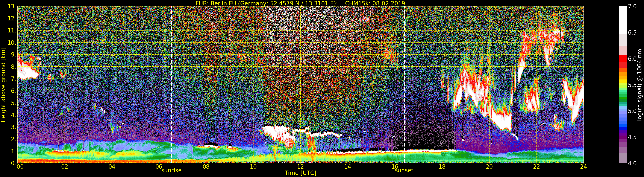The width and height of the screenshot is (644, 177).
Task: Click the 12 hour tick label on time axis
Action: [x=300, y=166]
